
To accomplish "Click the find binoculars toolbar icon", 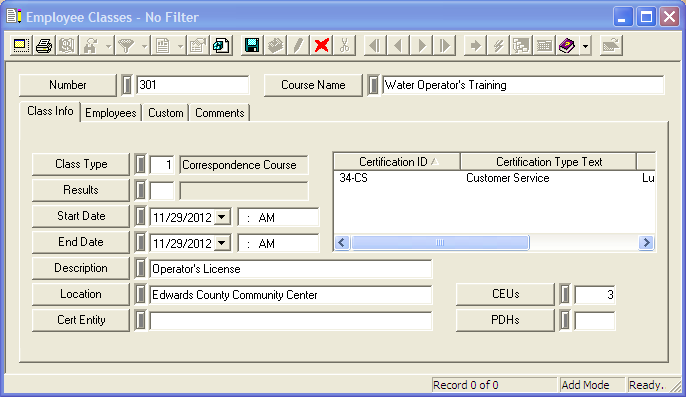I will point(91,45).
